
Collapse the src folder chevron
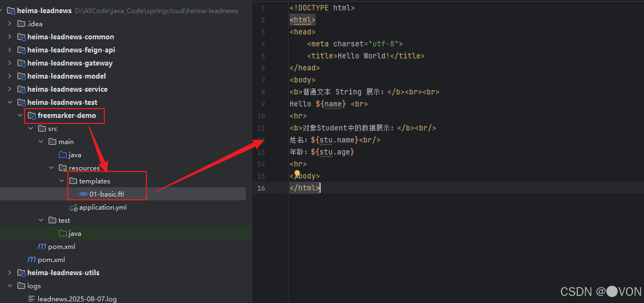31,128
